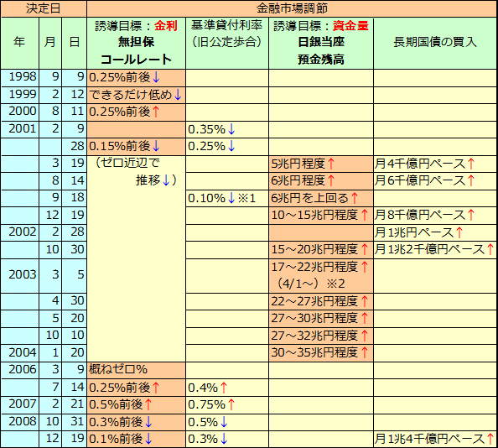
Task: Click the 月8千億円ペース↑ cell
Action: click(435, 216)
